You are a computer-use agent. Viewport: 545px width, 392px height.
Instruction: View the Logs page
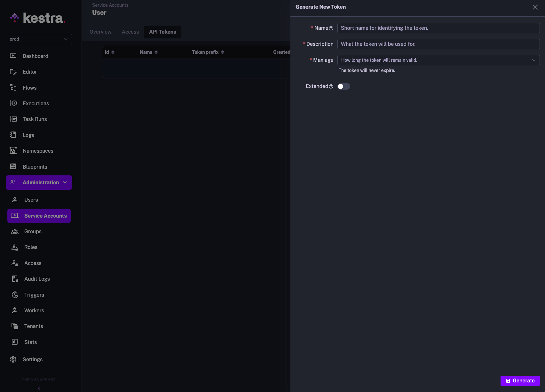tap(28, 135)
